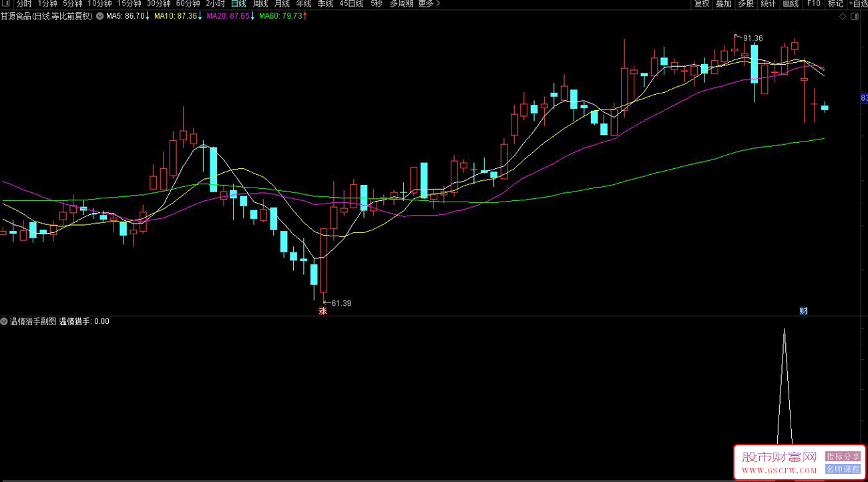Click the MA5: 86.70 indicator label
The image size is (868, 482).
pyautogui.click(x=125, y=16)
